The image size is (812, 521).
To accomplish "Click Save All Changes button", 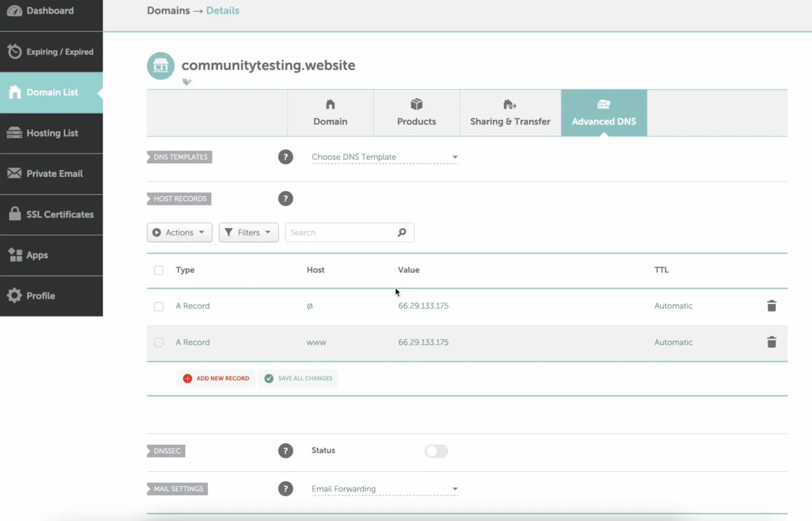I will click(298, 378).
